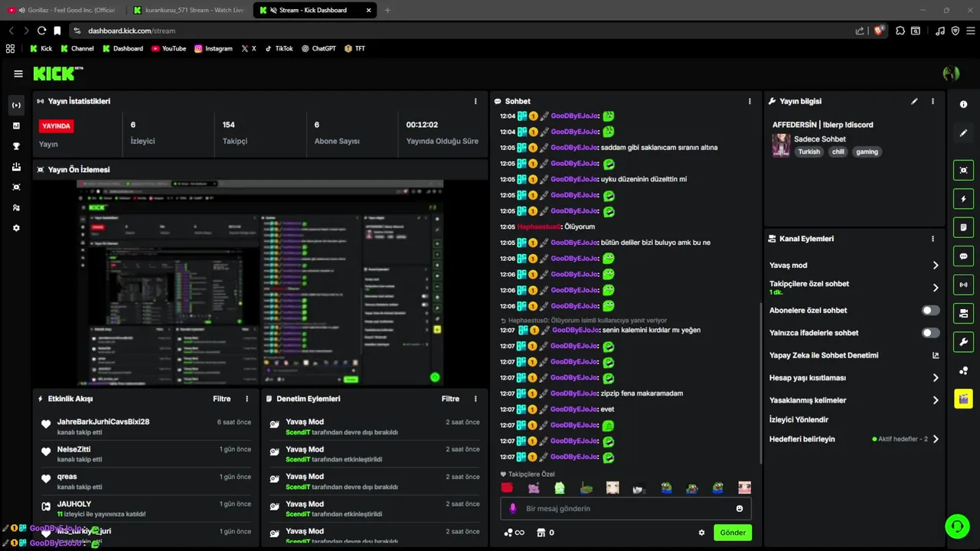Expand the Yasaklanmış kelimeler option
This screenshot has width=980, height=551.
pos(854,400)
